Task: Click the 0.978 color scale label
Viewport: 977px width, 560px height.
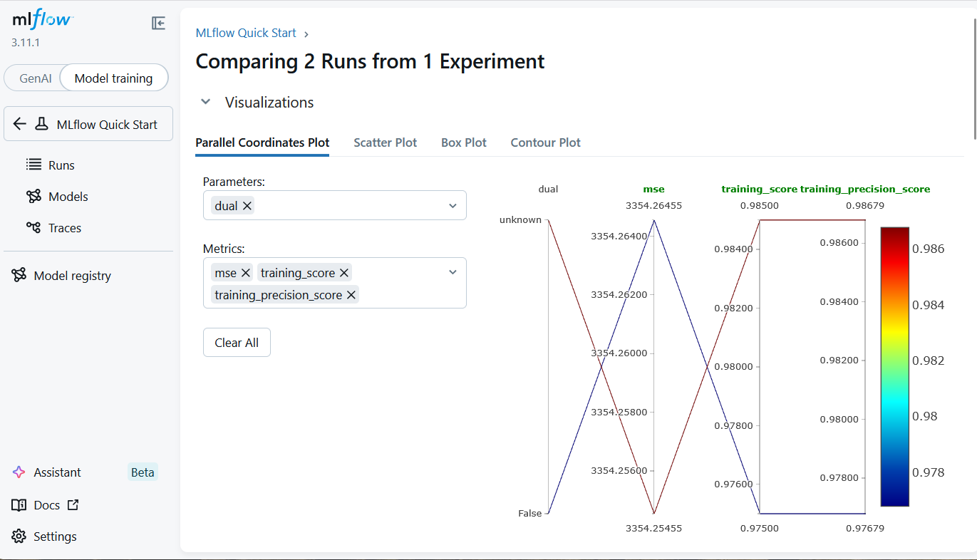Action: coord(929,472)
